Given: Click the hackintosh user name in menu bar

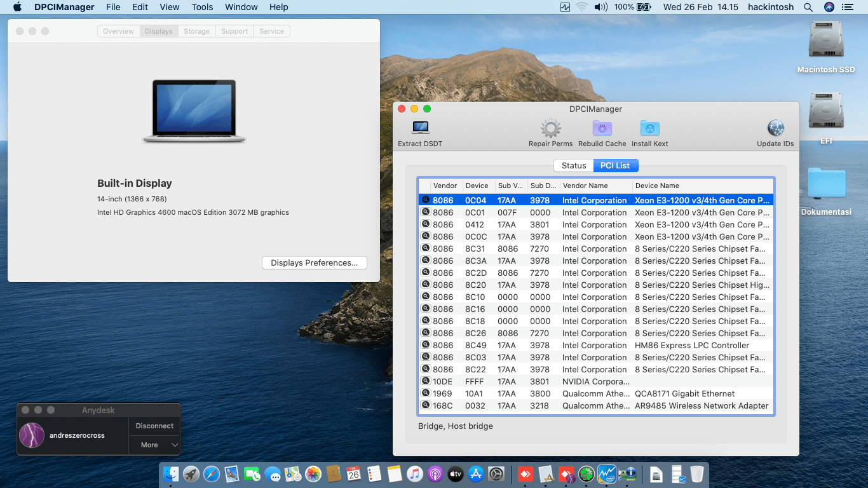Looking at the screenshot, I should (x=770, y=7).
